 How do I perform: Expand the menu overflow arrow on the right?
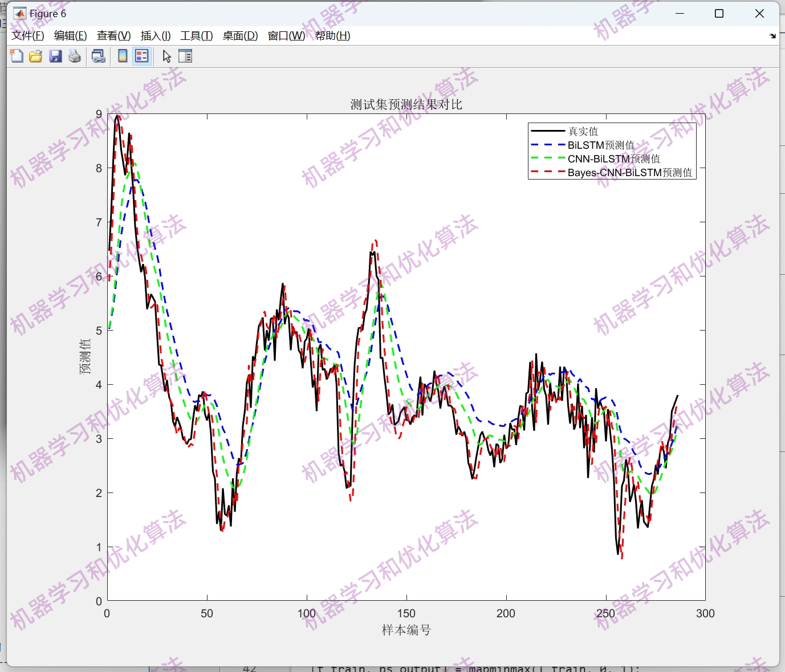click(x=772, y=35)
